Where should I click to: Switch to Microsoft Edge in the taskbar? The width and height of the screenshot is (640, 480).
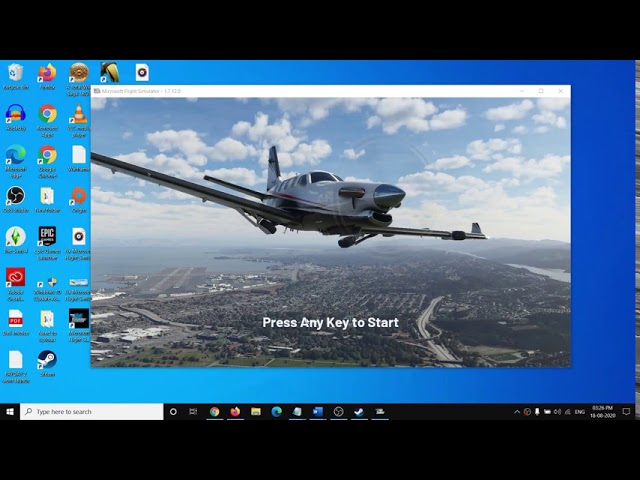pos(276,412)
